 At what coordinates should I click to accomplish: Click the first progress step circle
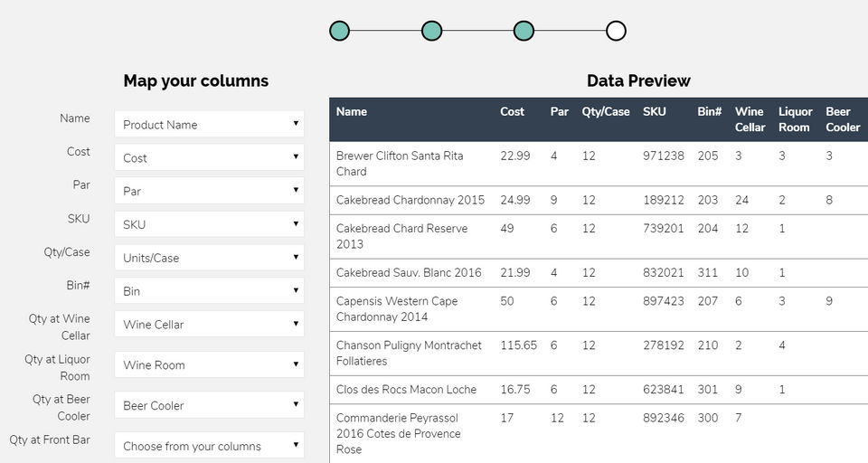click(x=340, y=31)
